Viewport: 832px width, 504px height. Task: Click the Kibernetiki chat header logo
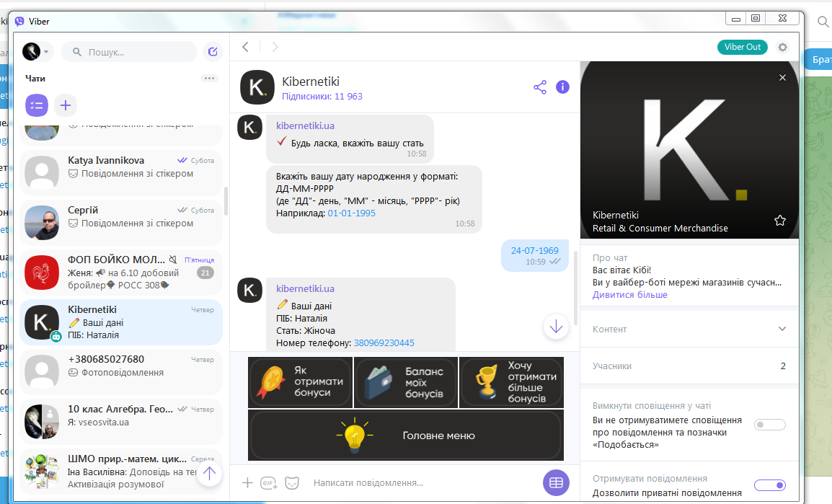[257, 87]
